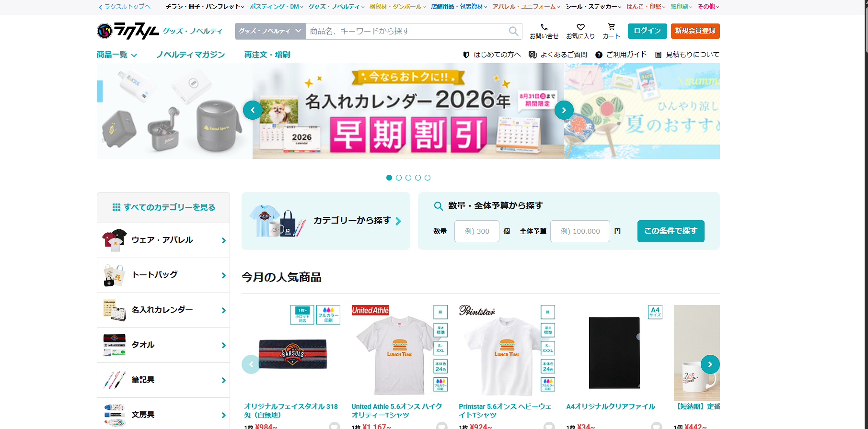Screen dimensions: 868x429
Task: Click the 数量 input field
Action: click(477, 231)
